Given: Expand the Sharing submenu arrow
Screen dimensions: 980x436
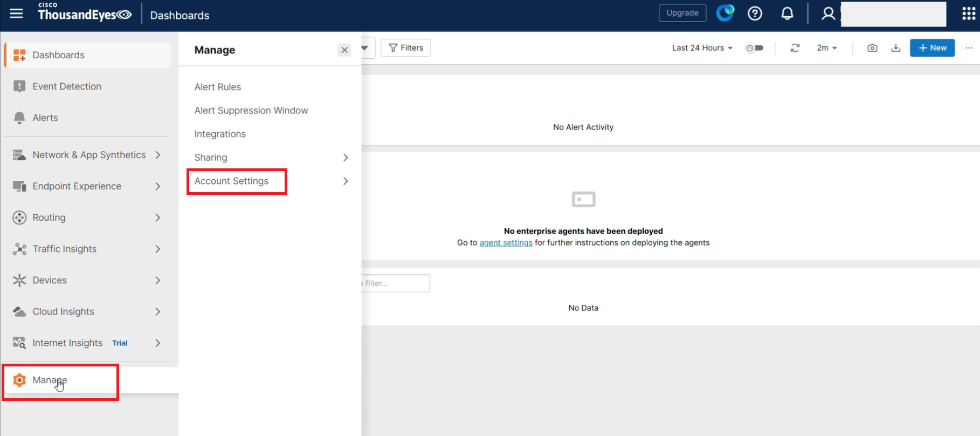Looking at the screenshot, I should pos(346,158).
